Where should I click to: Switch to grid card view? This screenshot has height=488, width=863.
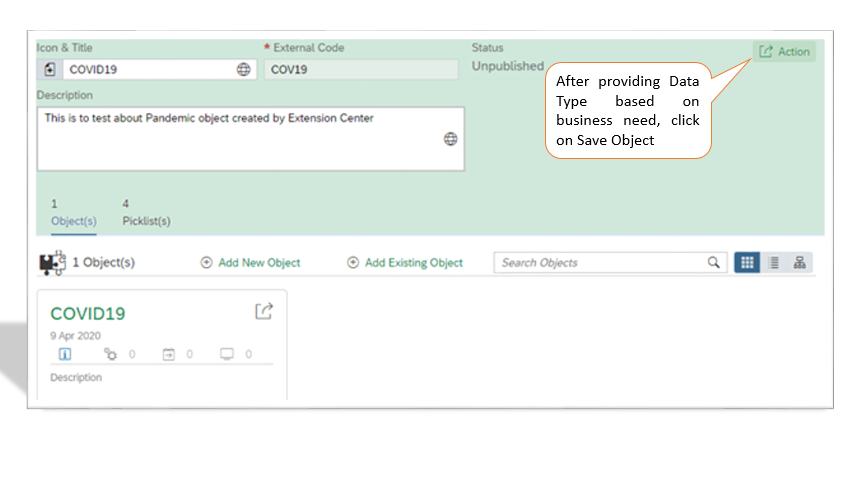[747, 262]
